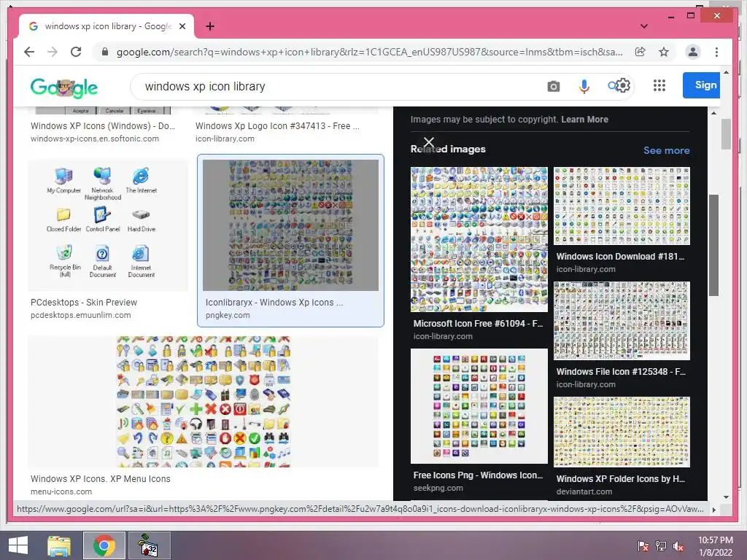Open the Windows Icon Download #181 thumbnail
Screen dimensions: 747x560
(622, 206)
